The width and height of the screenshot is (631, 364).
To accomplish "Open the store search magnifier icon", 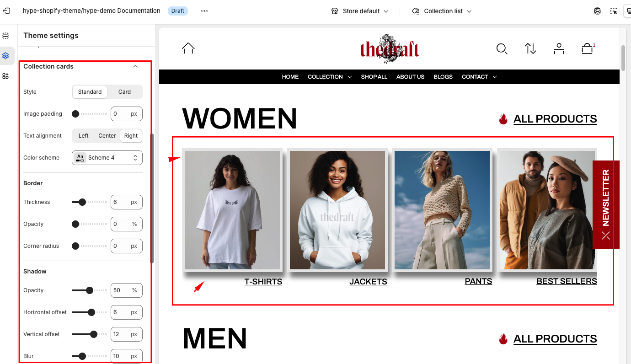I will point(502,49).
